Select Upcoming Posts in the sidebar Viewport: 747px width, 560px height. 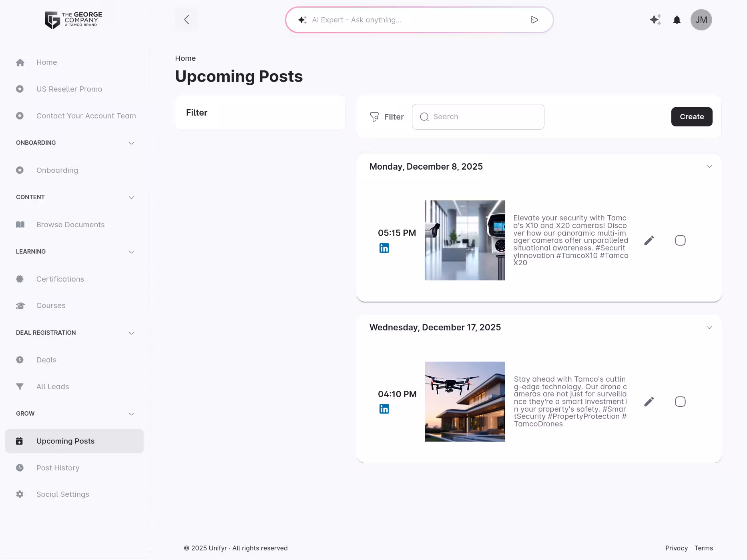[65, 441]
